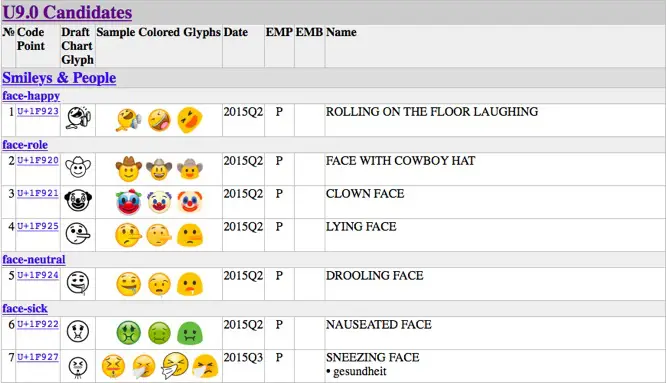The height and width of the screenshot is (383, 666).
Task: Click third sneezing face emoji with white outline
Action: [x=175, y=365]
